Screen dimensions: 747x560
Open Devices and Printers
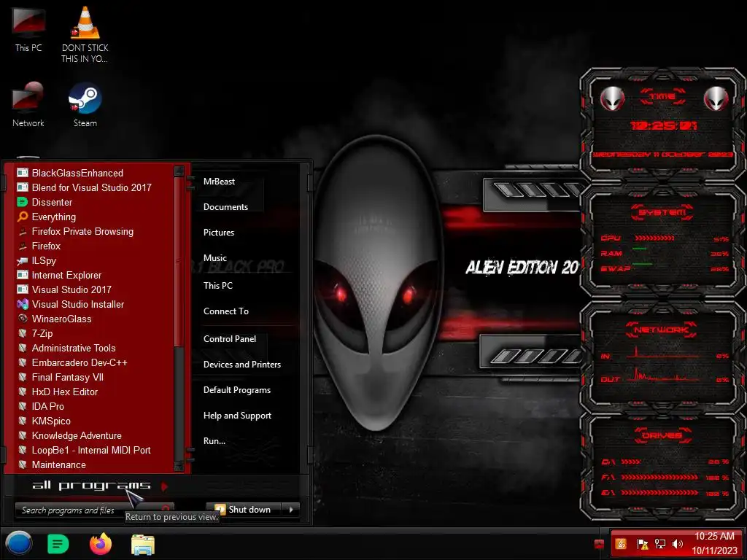click(x=242, y=365)
